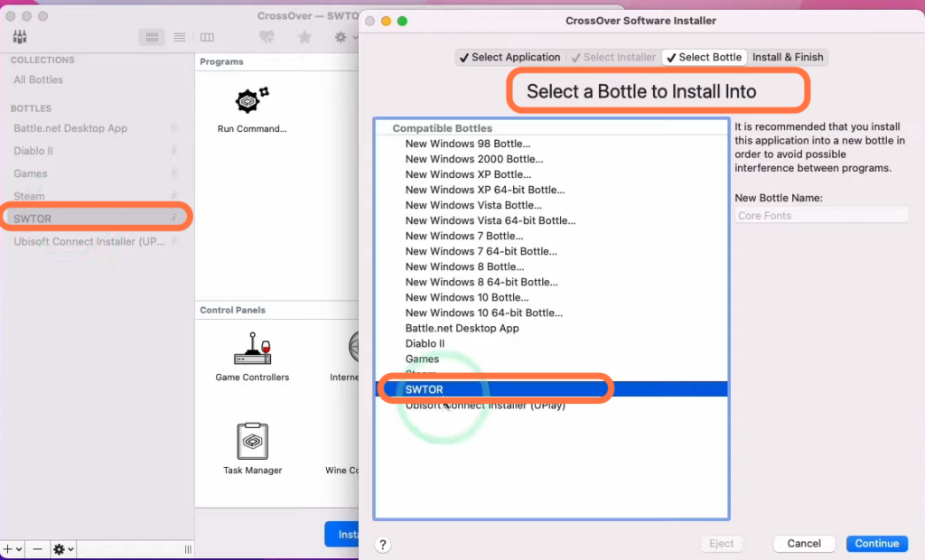Select All Bottles in sidebar
925x560 pixels.
[38, 79]
